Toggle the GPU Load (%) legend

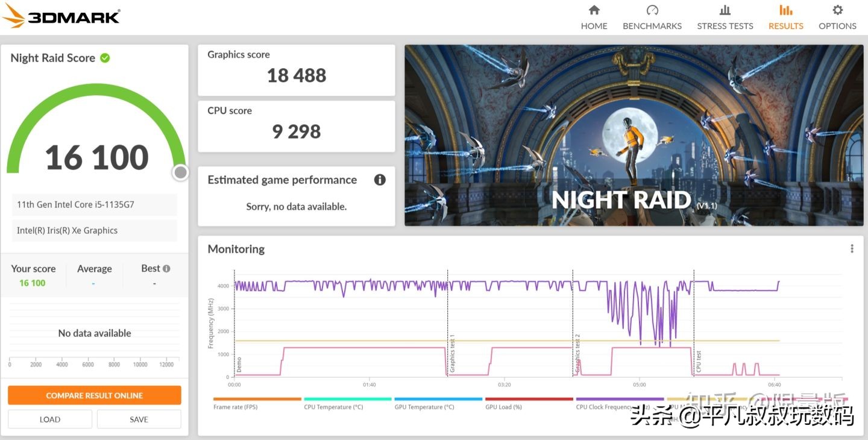[529, 403]
